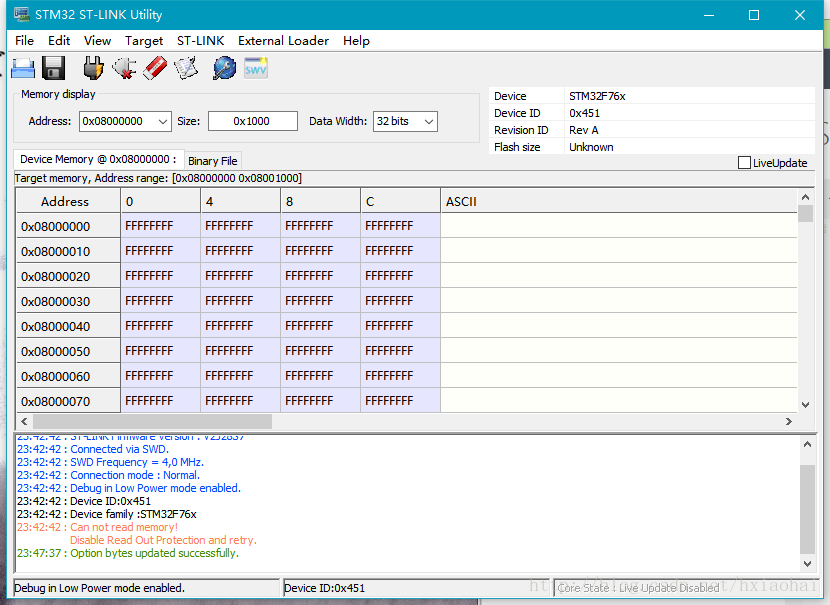
Task: Click the Revision ID value Rev A
Action: (583, 130)
